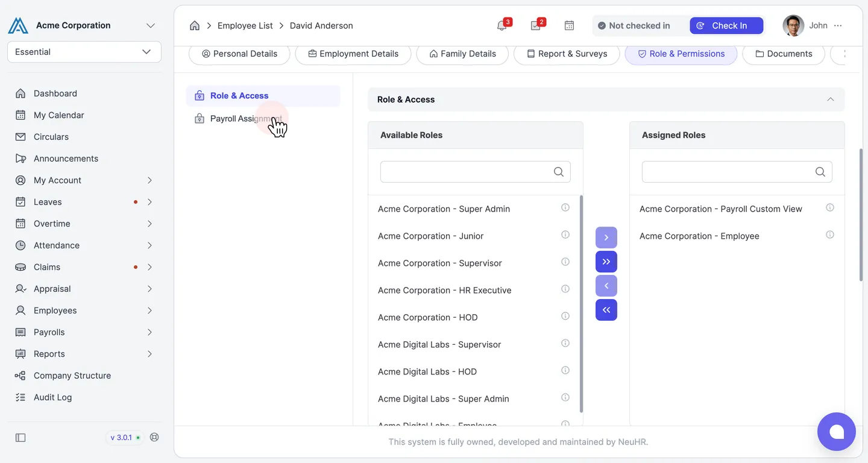Focus the Assigned Roles search field
The height and width of the screenshot is (463, 868).
coord(737,172)
